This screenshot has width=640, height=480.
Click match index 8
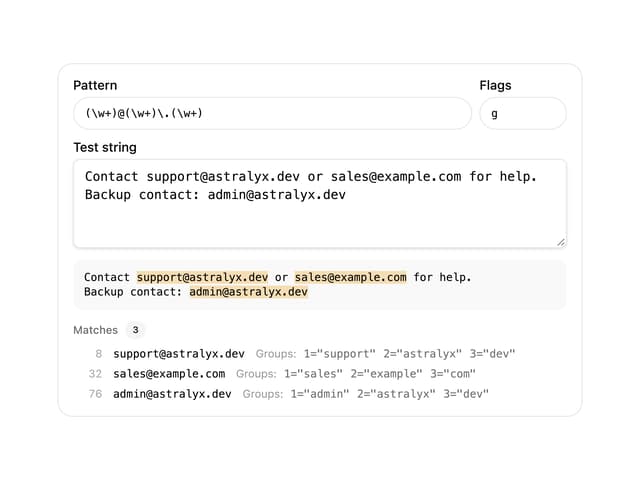[98, 353]
